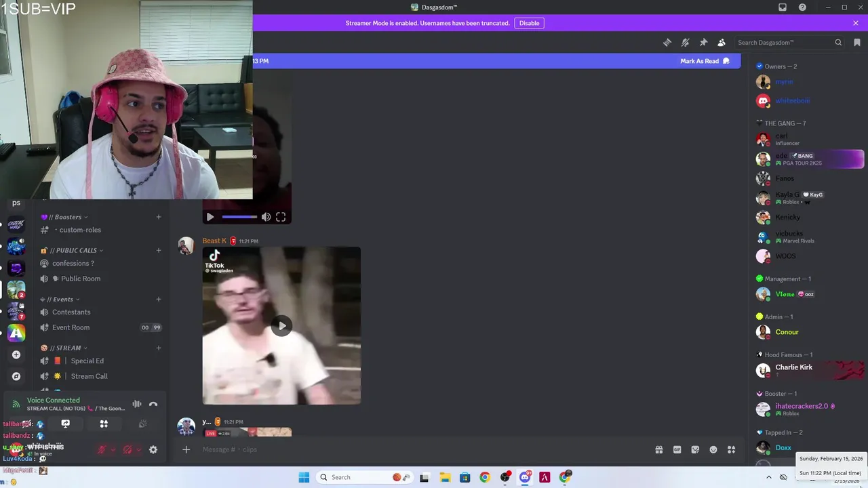Join the Event Room voice channel
The width and height of the screenshot is (868, 488).
(71, 327)
